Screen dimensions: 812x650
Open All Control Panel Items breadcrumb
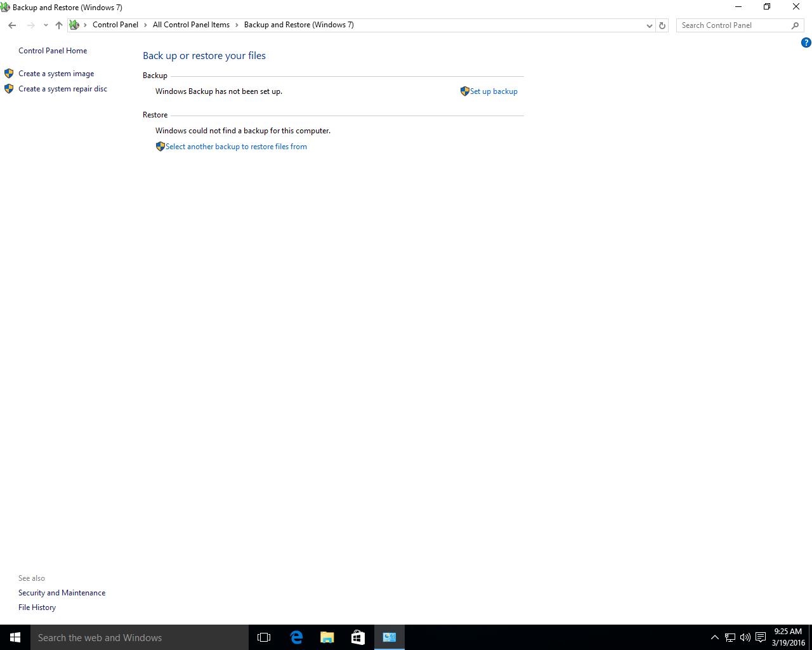pos(191,25)
